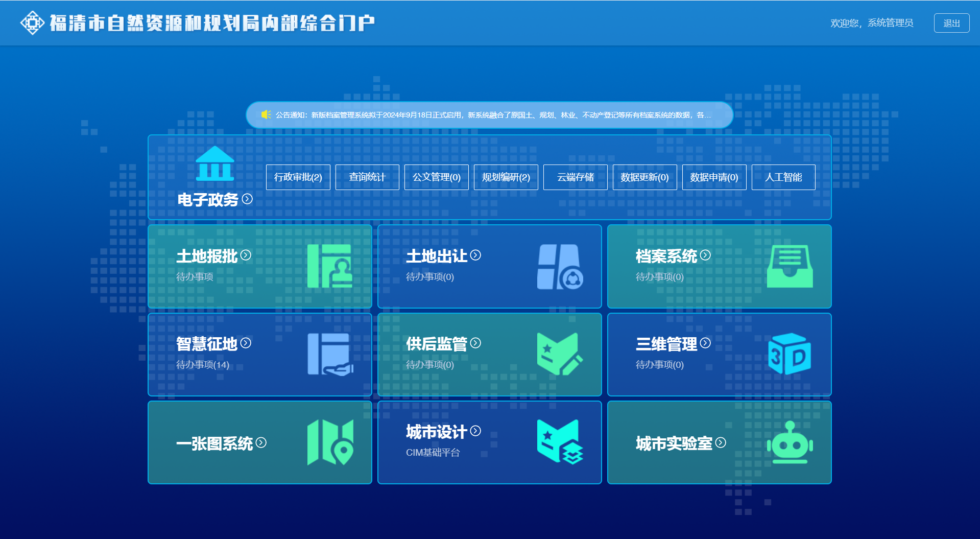Click the arrow circle next to 城市设计

(x=475, y=431)
